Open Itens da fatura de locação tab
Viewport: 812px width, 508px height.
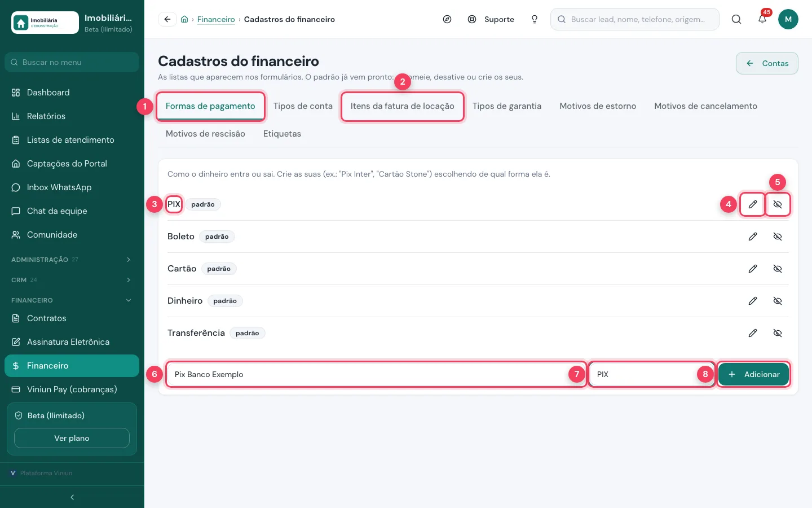[x=403, y=106]
